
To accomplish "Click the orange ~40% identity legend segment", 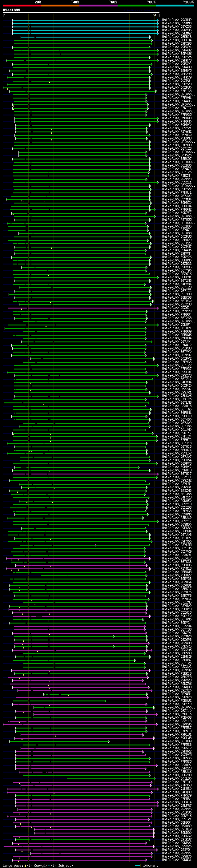I will [x=60, y=6].
